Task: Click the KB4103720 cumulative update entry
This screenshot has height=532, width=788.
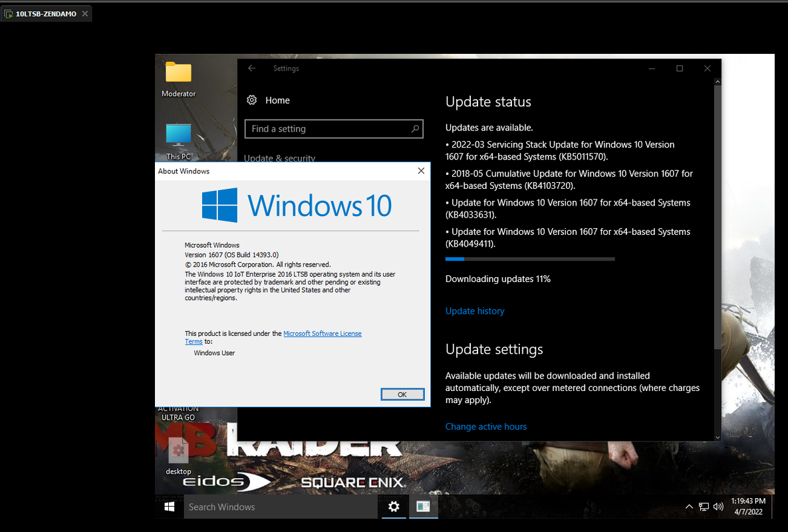Action: [569, 180]
